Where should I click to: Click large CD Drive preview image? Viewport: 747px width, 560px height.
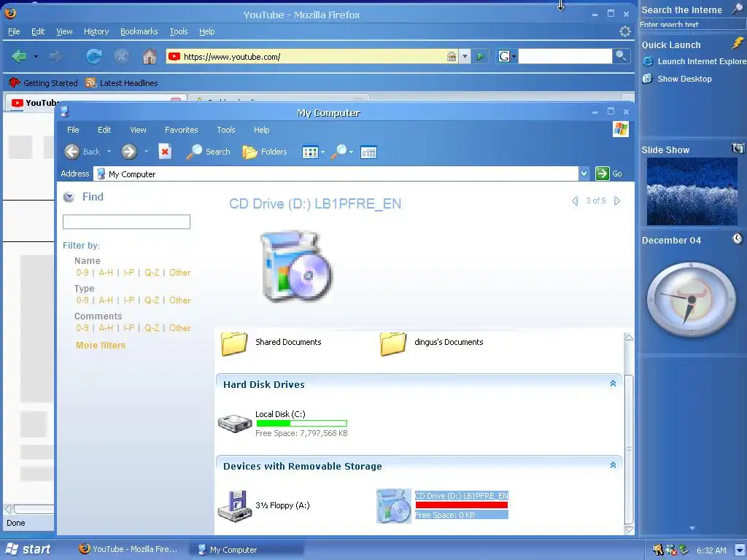click(296, 266)
